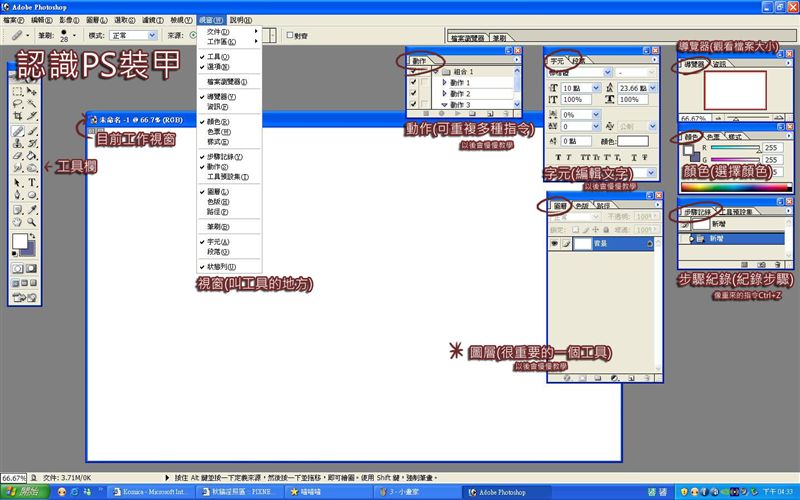Choose 筆刷 from the 視窗 menu

point(229,227)
